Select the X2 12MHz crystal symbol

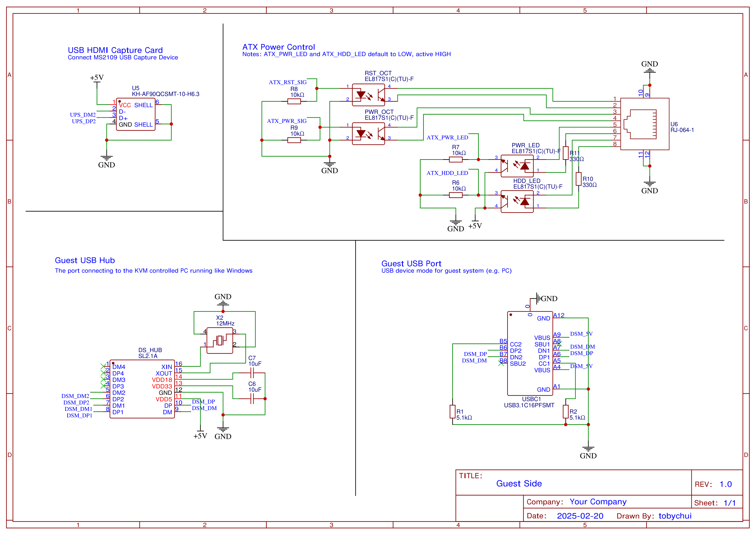click(219, 340)
